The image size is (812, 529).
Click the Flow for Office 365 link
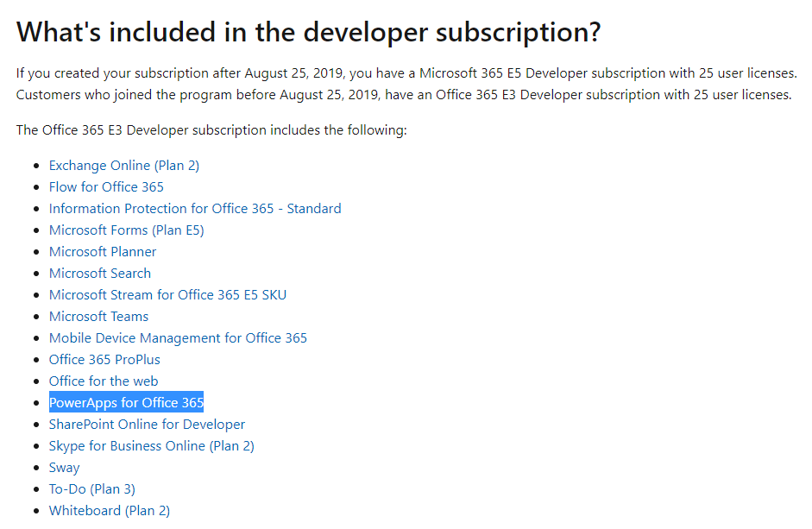point(105,186)
